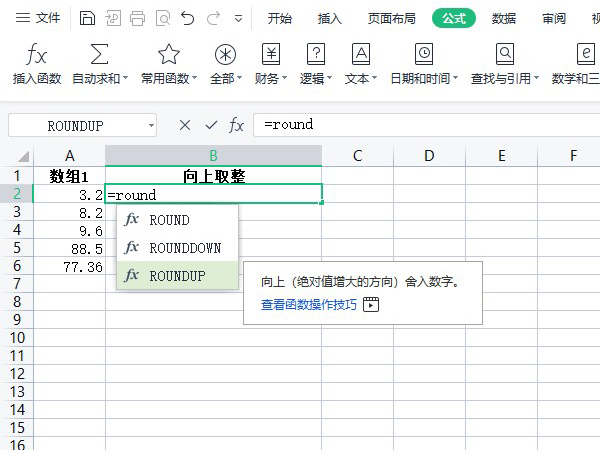Click the Insert Function (插入函数) icon
Screen dimensions: 600x450
pyautogui.click(x=36, y=54)
